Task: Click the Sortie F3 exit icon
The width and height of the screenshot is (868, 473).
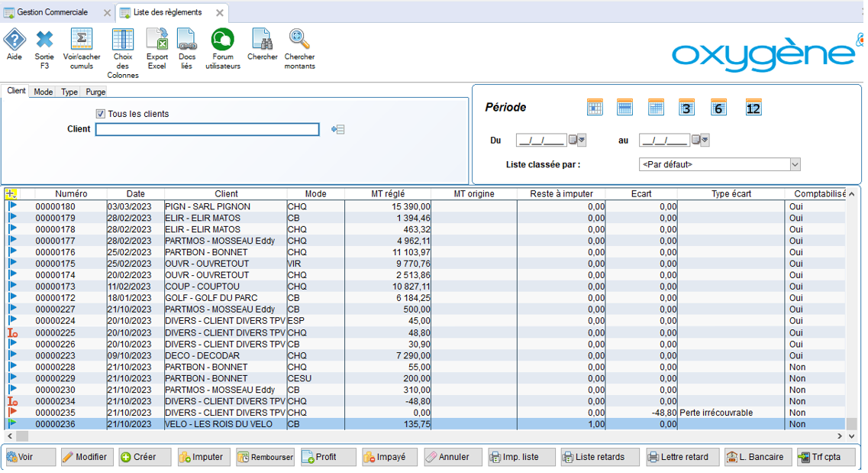Action: (x=44, y=40)
